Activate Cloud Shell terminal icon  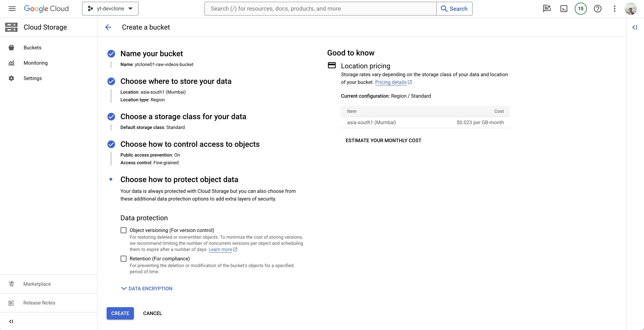coord(564,9)
